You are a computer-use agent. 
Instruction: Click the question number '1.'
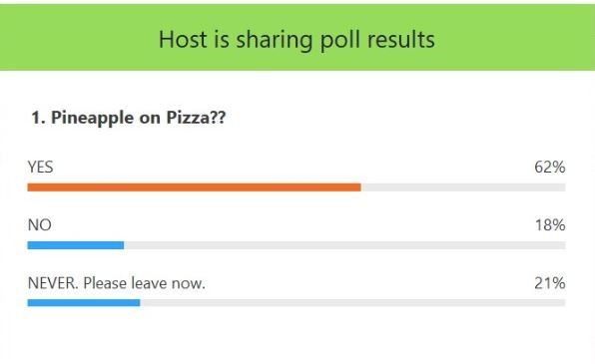point(38,117)
